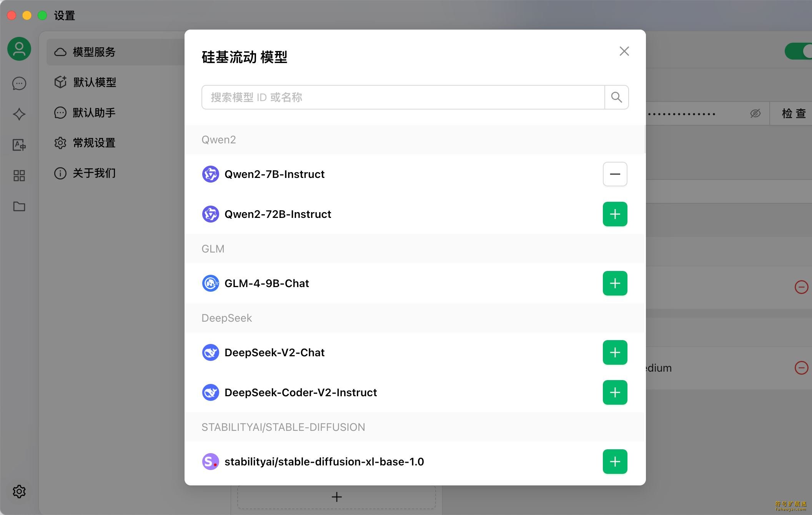Viewport: 812px width, 515px height.
Task: Click the dashed add provider plus button
Action: pyautogui.click(x=336, y=497)
